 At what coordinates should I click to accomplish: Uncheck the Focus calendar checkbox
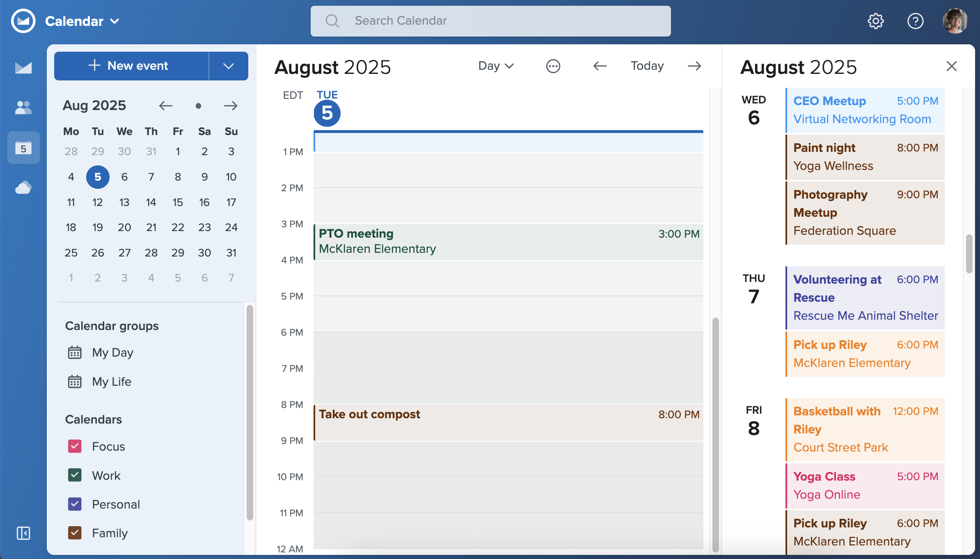(x=75, y=446)
